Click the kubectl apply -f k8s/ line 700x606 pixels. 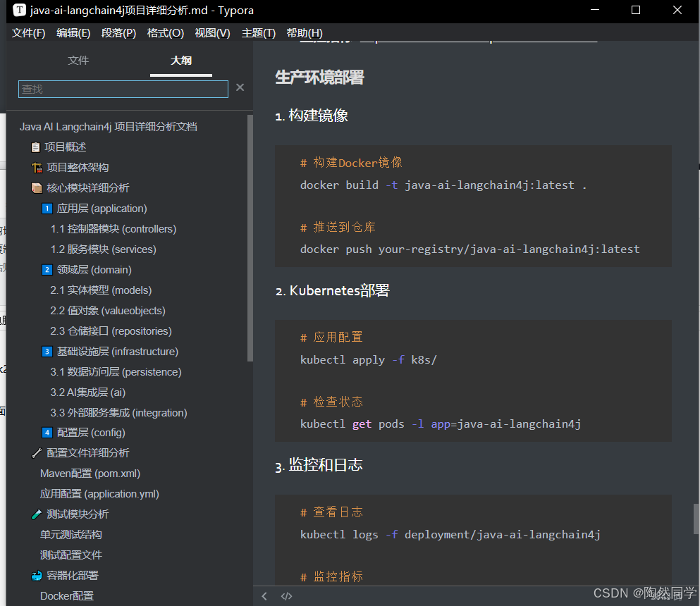(368, 360)
